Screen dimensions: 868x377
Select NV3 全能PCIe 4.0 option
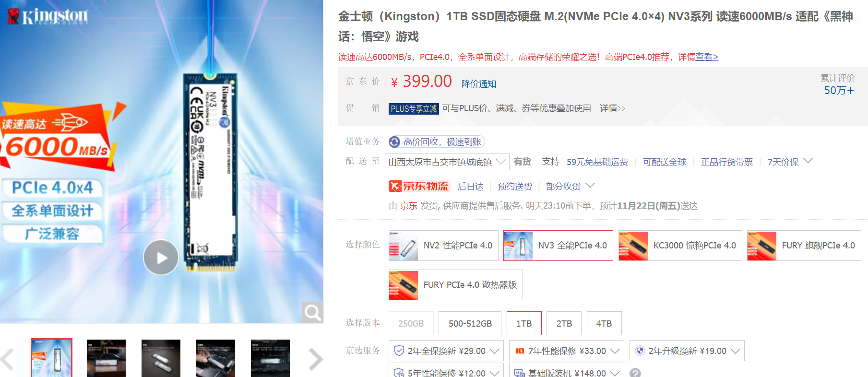pyautogui.click(x=558, y=246)
